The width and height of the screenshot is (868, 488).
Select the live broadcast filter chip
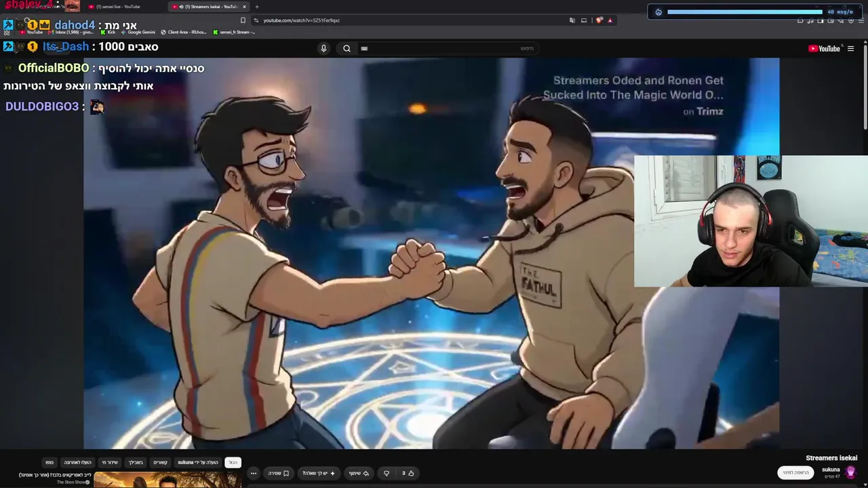[x=110, y=462]
